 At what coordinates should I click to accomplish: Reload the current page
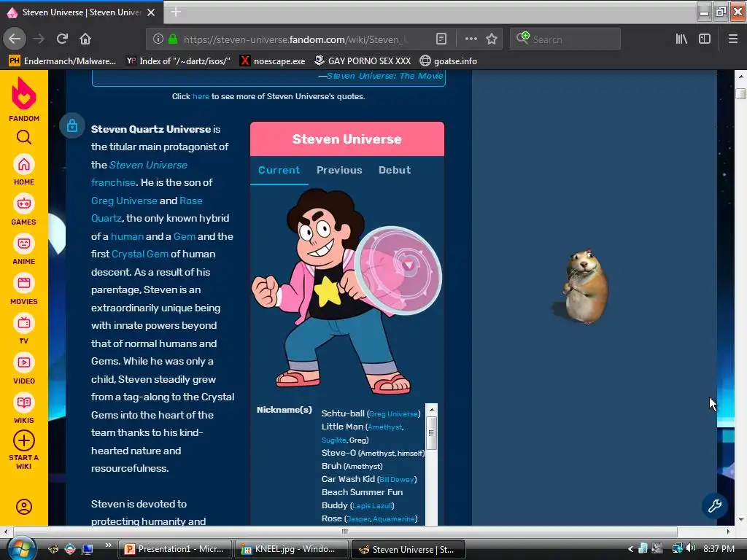tap(63, 39)
